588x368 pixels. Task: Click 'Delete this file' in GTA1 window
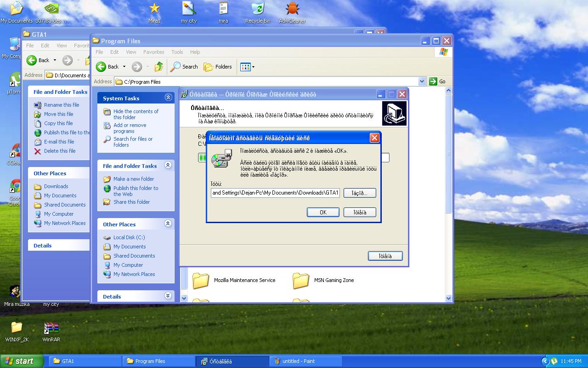[x=60, y=151]
